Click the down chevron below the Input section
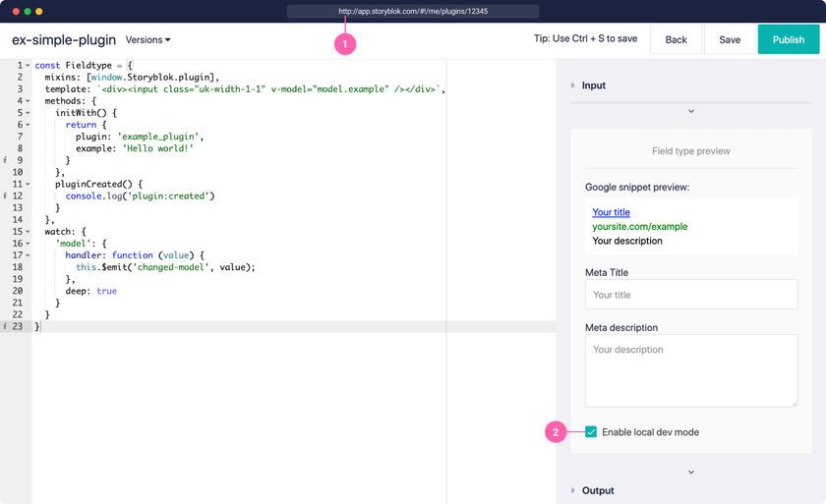Screen dimensions: 826x504 coord(691,111)
